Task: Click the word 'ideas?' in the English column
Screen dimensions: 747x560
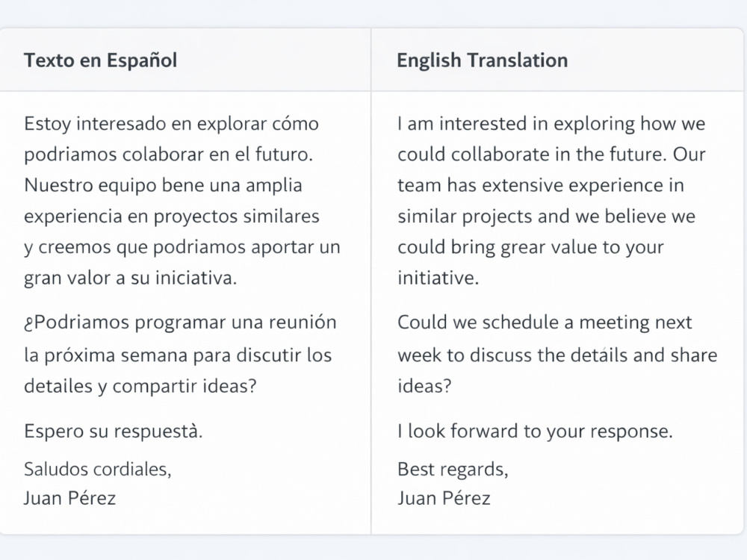Action: [x=424, y=386]
